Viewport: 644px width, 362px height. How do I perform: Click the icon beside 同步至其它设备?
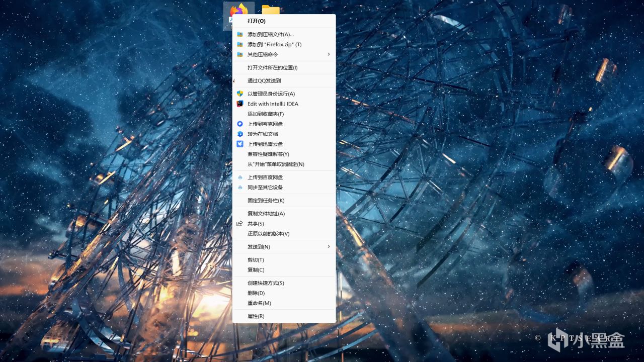[240, 188]
